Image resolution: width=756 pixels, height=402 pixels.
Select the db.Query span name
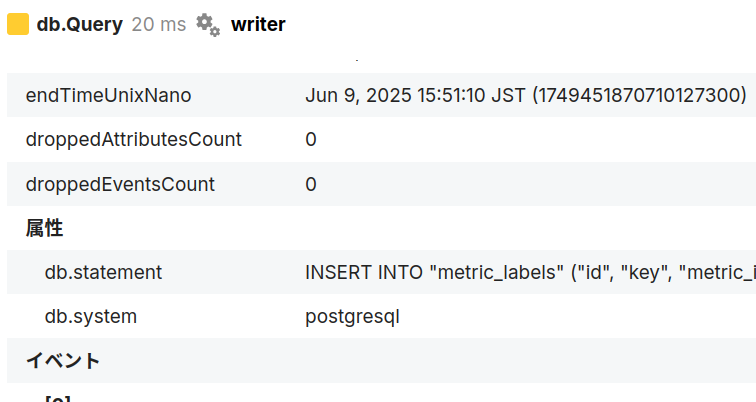pyautogui.click(x=80, y=25)
